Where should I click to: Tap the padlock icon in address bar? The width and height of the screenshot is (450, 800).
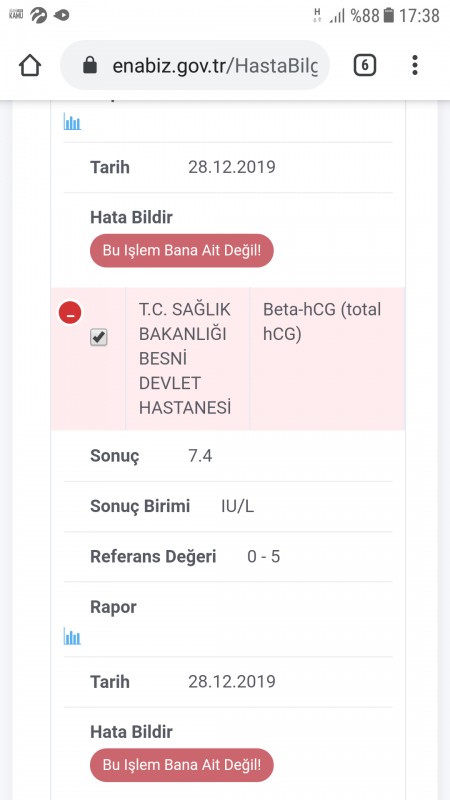click(x=90, y=65)
